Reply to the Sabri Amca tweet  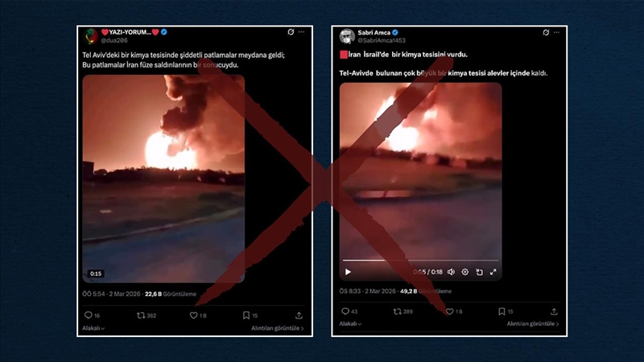(x=345, y=311)
